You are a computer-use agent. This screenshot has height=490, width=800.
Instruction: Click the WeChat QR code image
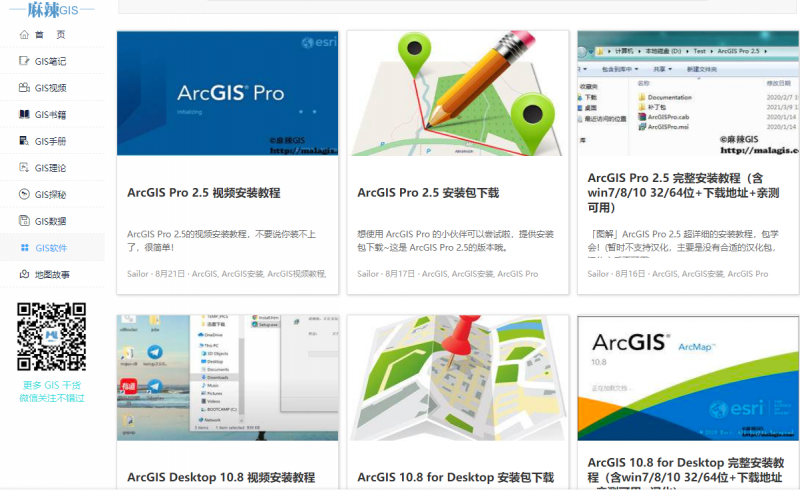[51, 337]
